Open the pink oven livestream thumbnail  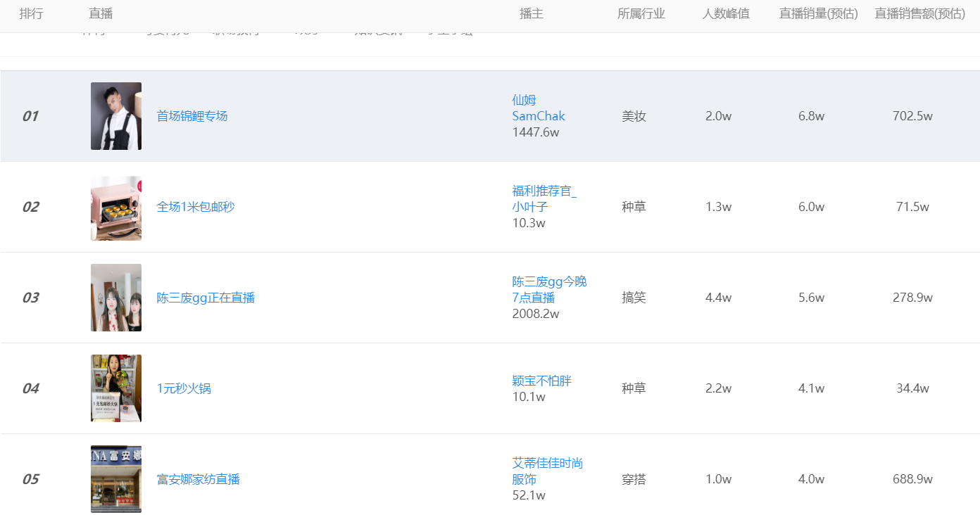coord(116,208)
